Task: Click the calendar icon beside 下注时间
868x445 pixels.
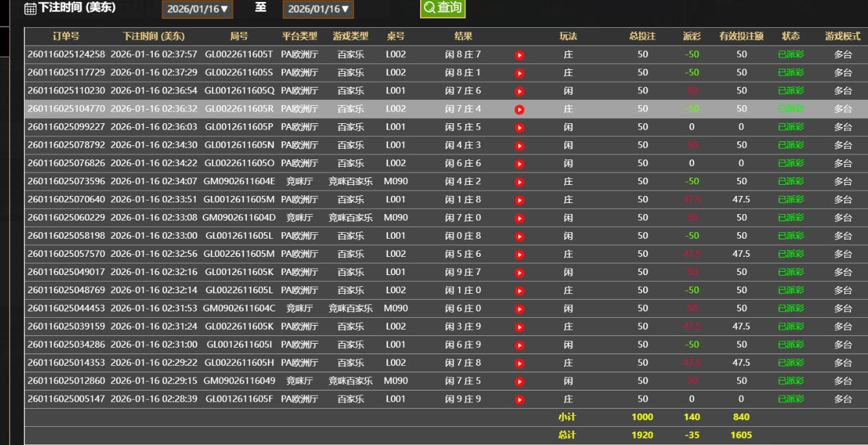Action: [x=30, y=8]
